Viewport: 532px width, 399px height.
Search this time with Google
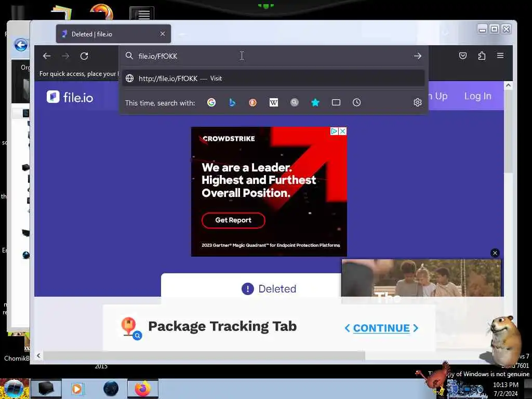(x=211, y=102)
